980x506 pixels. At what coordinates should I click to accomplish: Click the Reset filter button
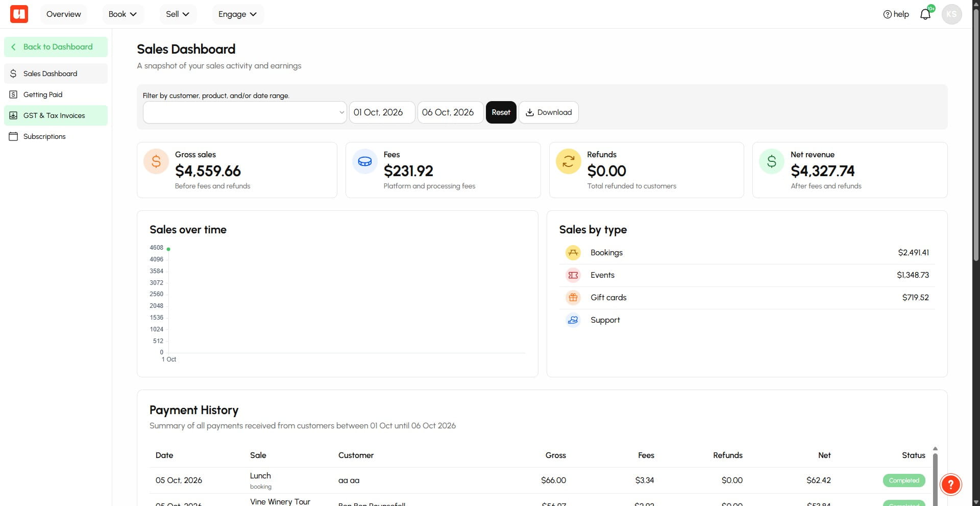(501, 112)
